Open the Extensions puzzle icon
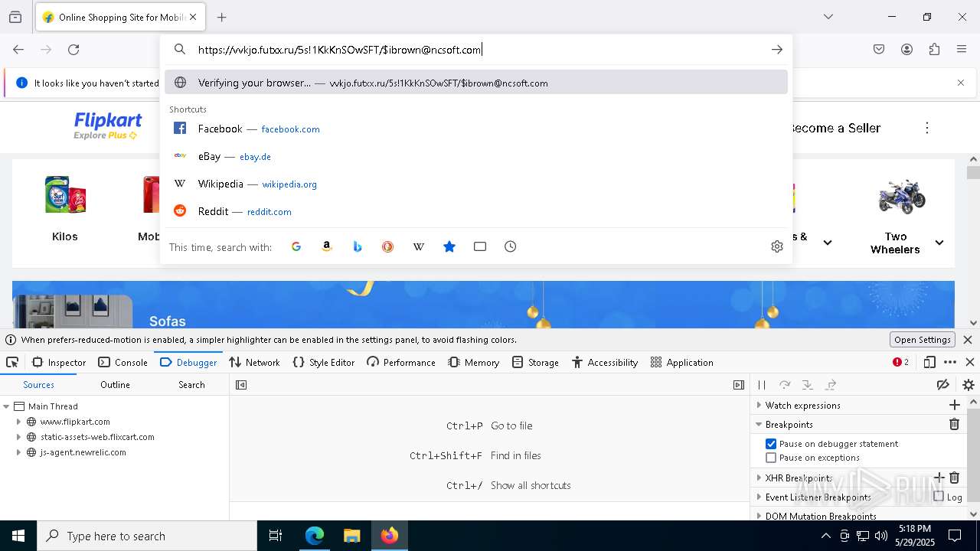Image resolution: width=980 pixels, height=551 pixels. (934, 50)
